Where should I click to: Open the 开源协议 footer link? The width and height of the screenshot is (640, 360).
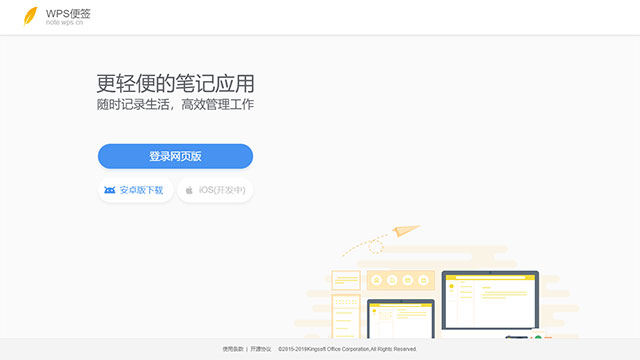261,349
